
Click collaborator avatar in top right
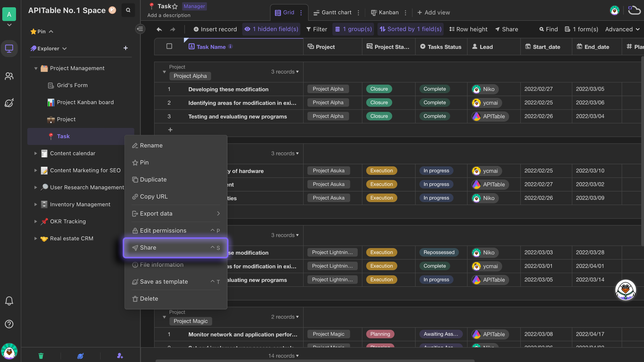(614, 11)
